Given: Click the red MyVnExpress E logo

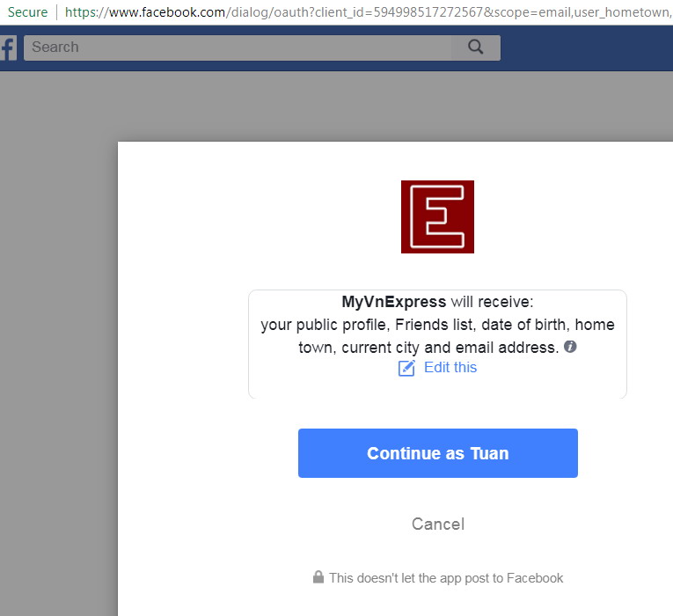Looking at the screenshot, I should (x=437, y=216).
